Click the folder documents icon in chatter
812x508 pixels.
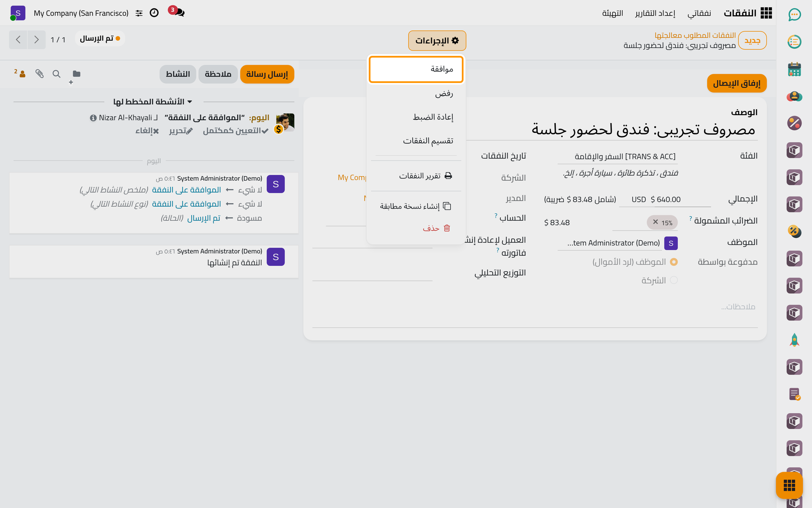(76, 74)
